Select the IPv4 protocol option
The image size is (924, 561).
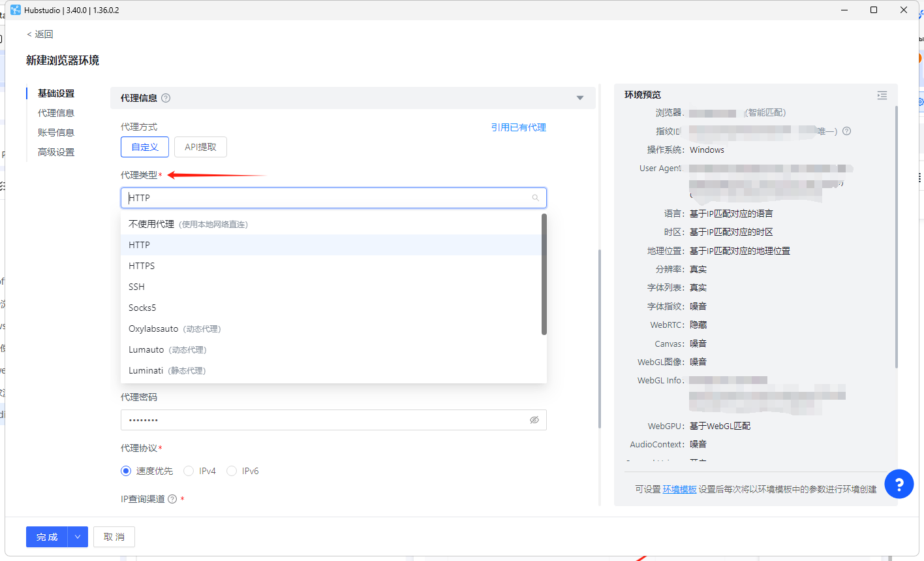(189, 471)
